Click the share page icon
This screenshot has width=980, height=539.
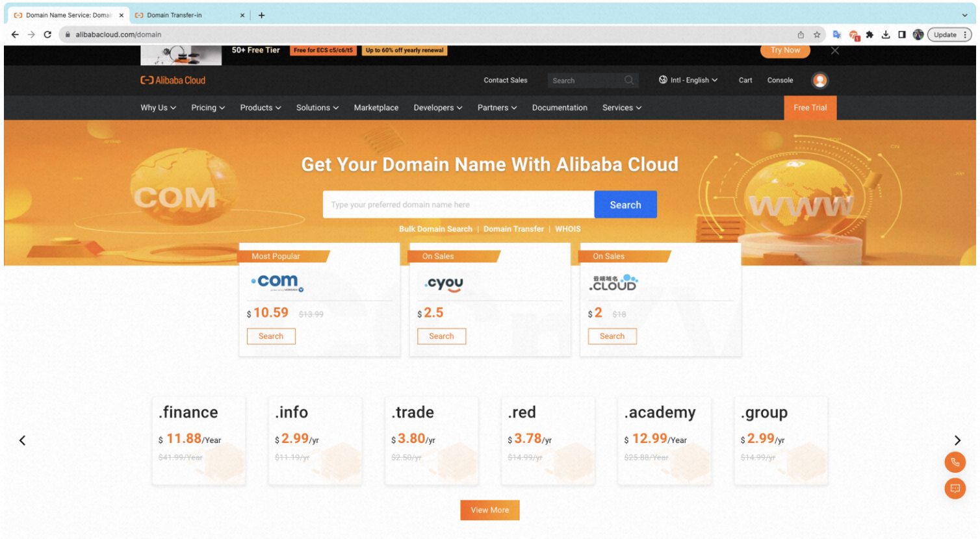tap(801, 34)
